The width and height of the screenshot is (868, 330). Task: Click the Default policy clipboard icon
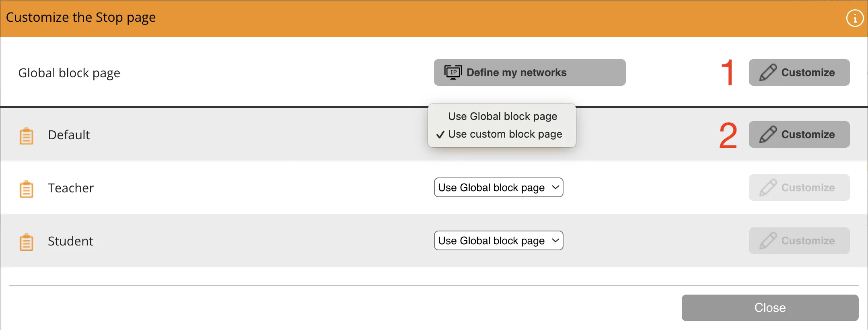coord(27,136)
